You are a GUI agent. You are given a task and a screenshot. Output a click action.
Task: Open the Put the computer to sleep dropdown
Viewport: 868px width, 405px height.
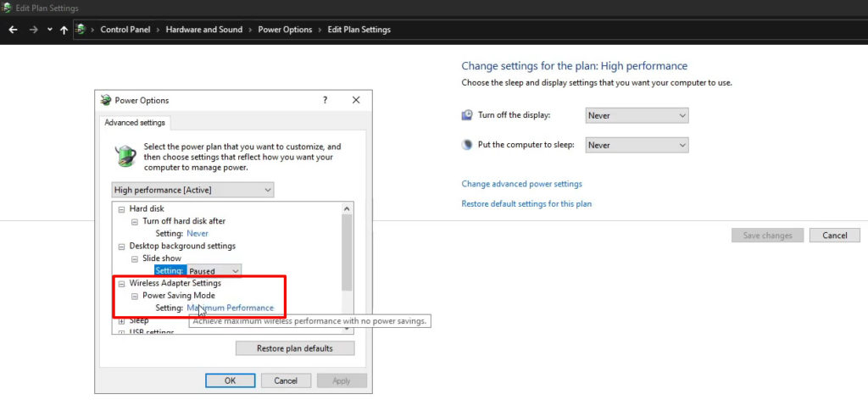[637, 145]
